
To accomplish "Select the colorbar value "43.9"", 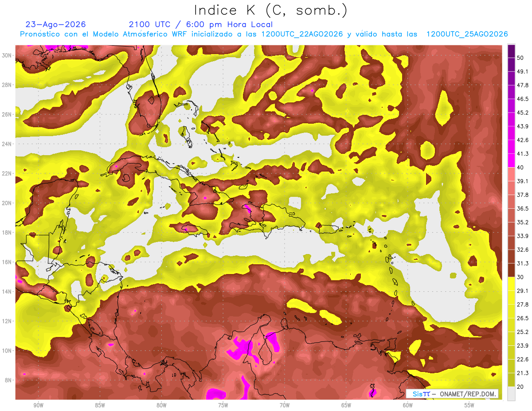I will pos(522,126).
